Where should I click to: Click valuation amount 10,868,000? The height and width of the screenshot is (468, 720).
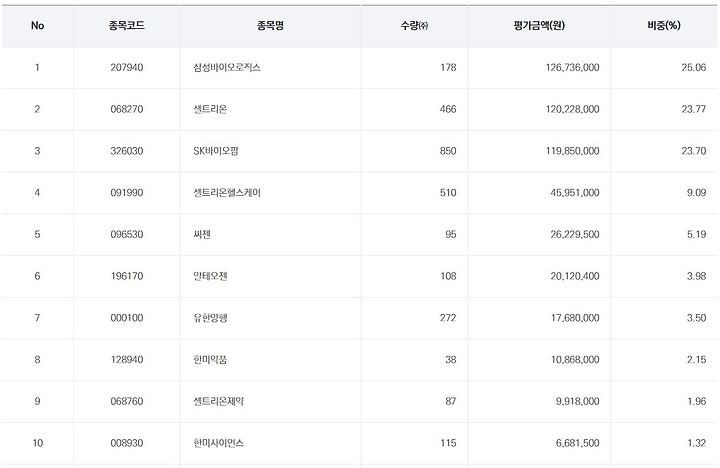pyautogui.click(x=575, y=360)
